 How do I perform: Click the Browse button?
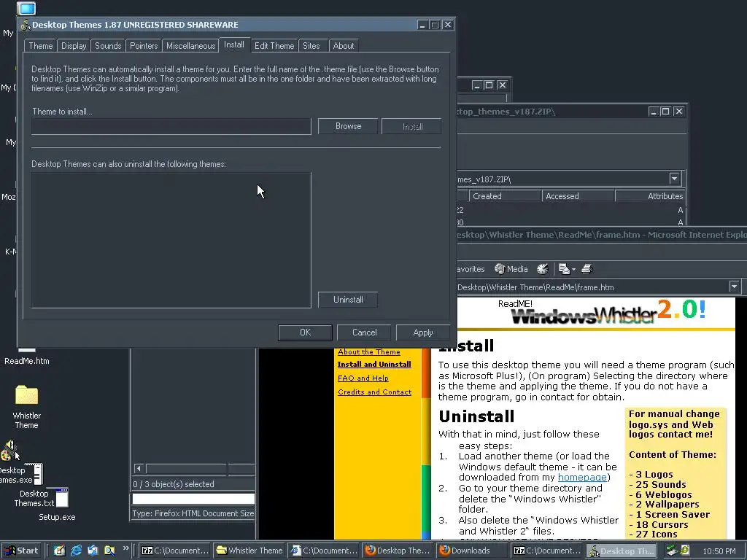tap(348, 126)
